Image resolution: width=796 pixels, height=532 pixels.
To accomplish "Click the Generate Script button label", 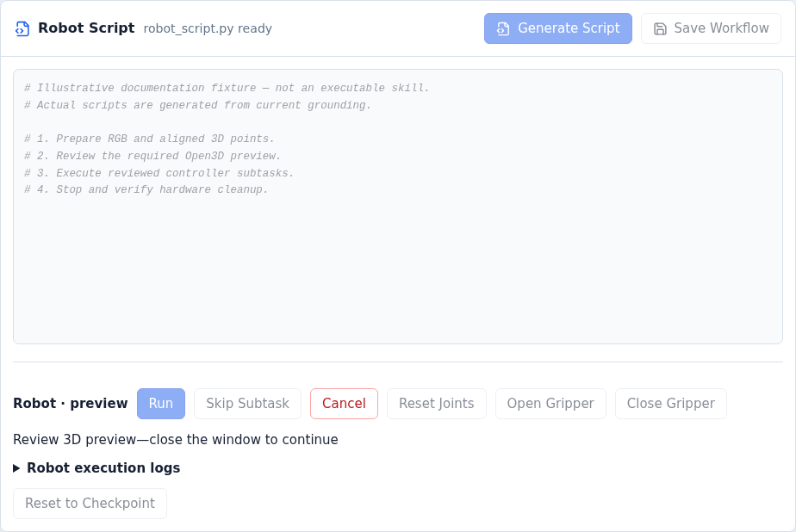I will [569, 28].
